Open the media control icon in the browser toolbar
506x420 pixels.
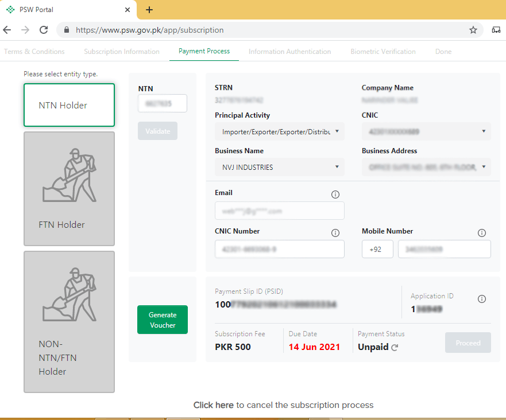pyautogui.click(x=496, y=30)
